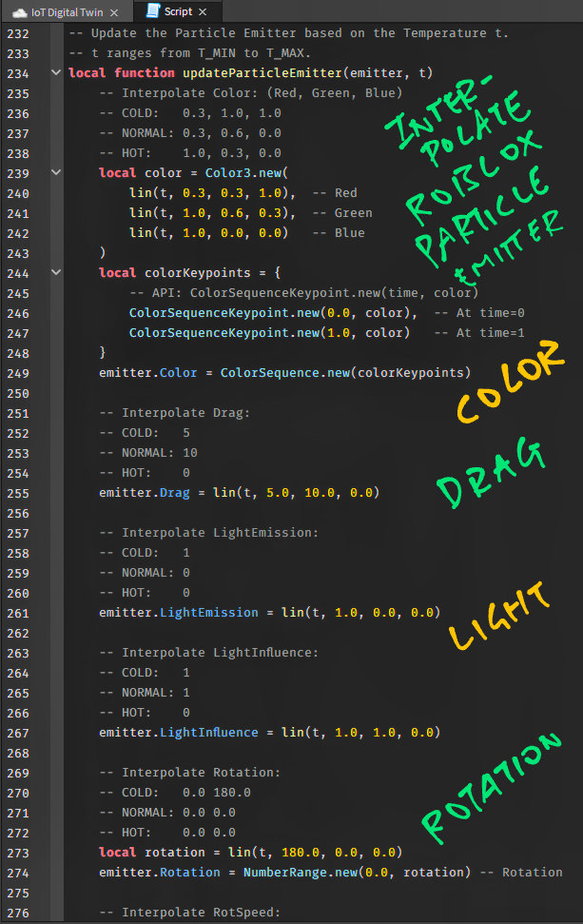Click the '-- Red' comment on line 240

[335, 192]
